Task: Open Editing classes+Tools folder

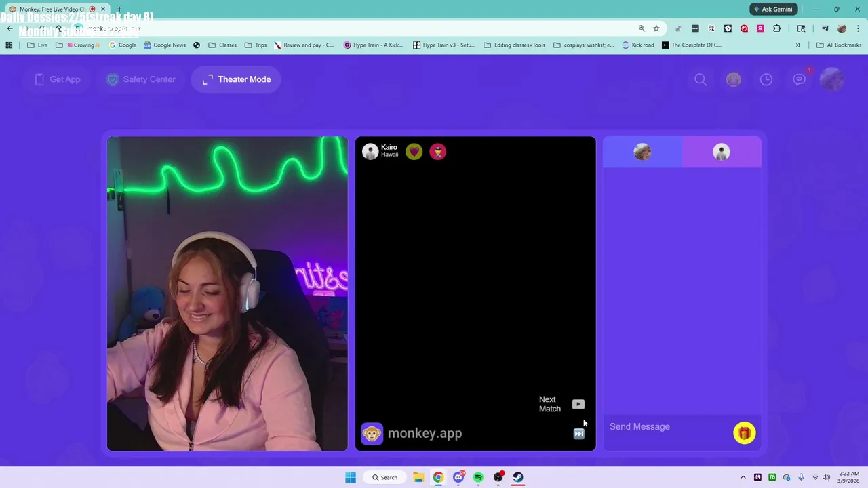Action: click(515, 45)
